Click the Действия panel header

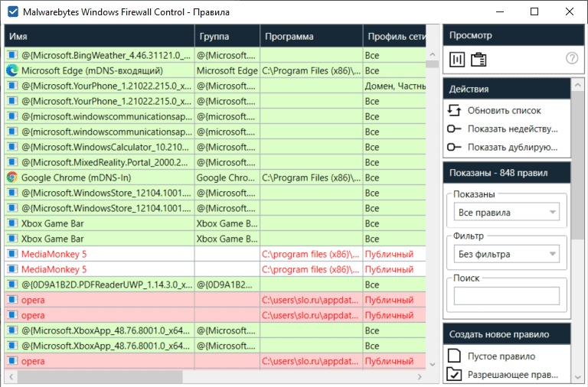507,89
